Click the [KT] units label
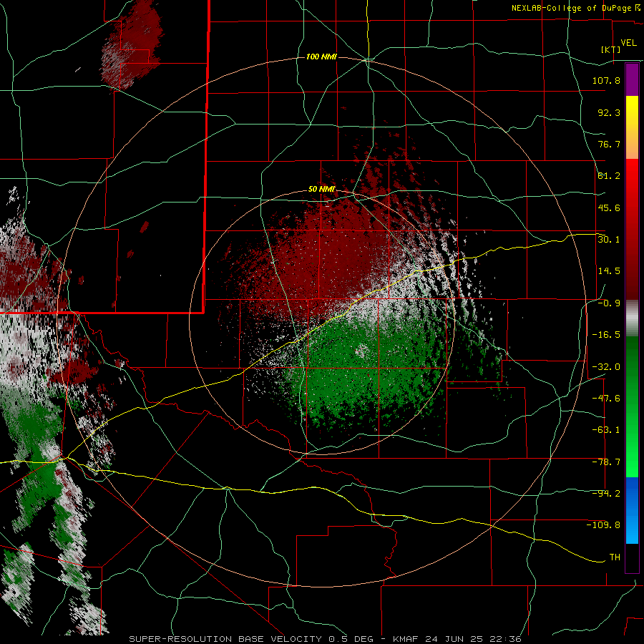 611,50
